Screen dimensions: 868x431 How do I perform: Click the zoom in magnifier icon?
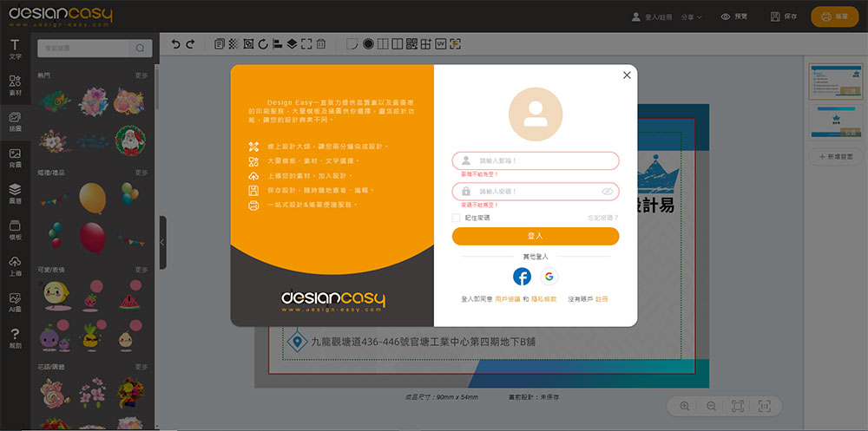(x=685, y=406)
